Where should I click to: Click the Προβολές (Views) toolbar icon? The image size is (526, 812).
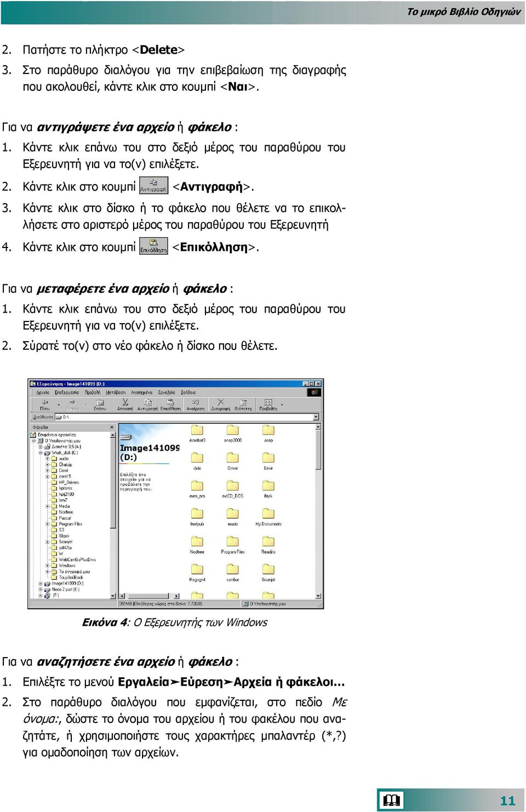coord(268,402)
